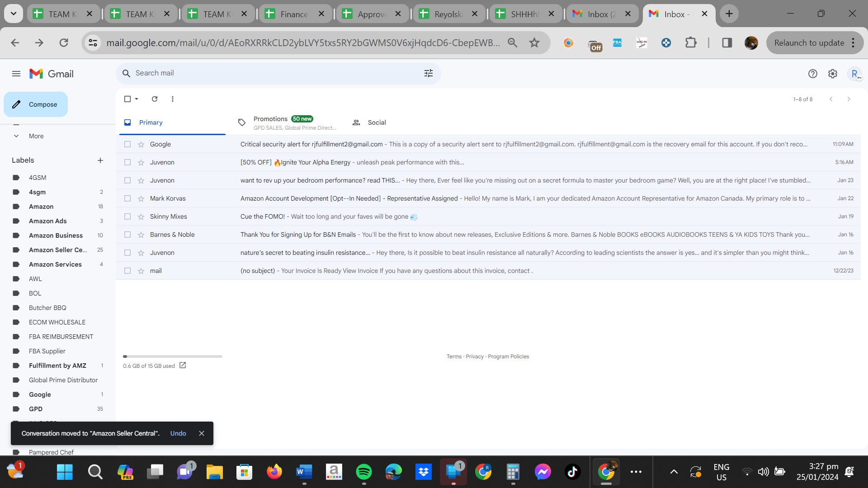Switch to the Primary inbox tab

coord(172,122)
